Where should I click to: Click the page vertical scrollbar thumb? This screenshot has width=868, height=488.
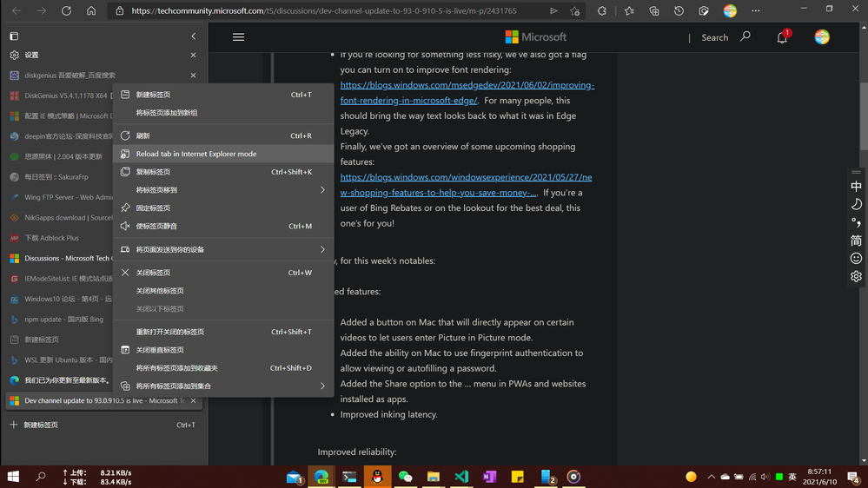[x=864, y=116]
